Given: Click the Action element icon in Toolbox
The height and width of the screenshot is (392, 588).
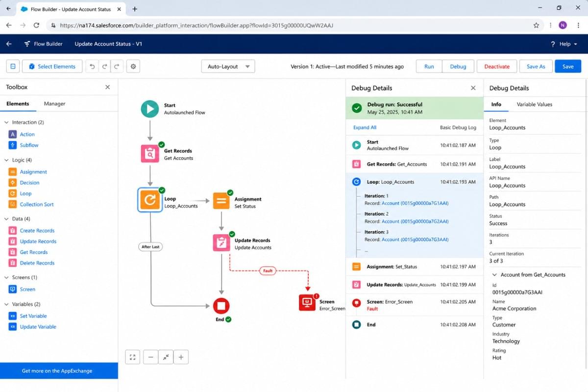Looking at the screenshot, I should pos(13,134).
